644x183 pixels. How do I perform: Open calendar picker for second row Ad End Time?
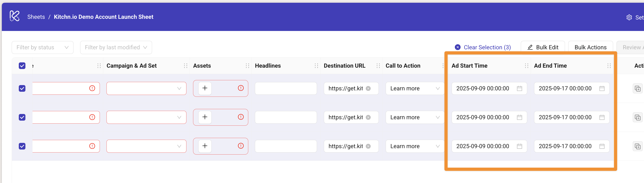click(x=601, y=117)
